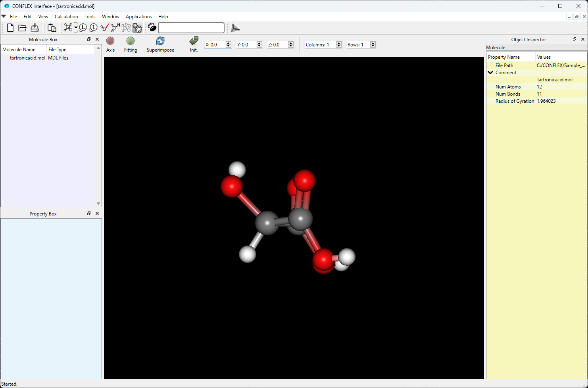Collapse the Comment property in Object Inspector
The height and width of the screenshot is (388, 588).
490,72
